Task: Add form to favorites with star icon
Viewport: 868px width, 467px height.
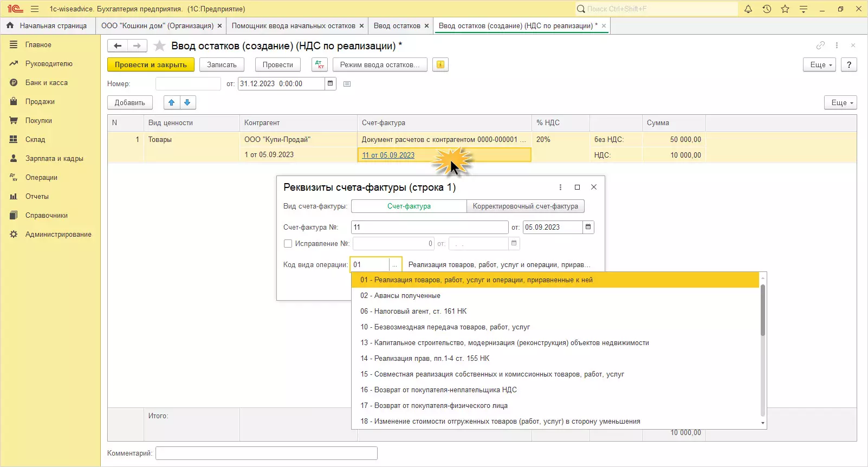Action: pos(159,46)
